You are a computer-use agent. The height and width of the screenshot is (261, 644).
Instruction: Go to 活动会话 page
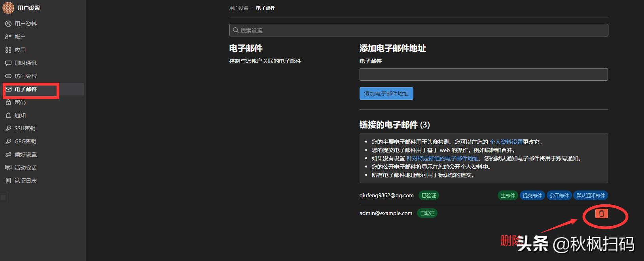(43, 168)
